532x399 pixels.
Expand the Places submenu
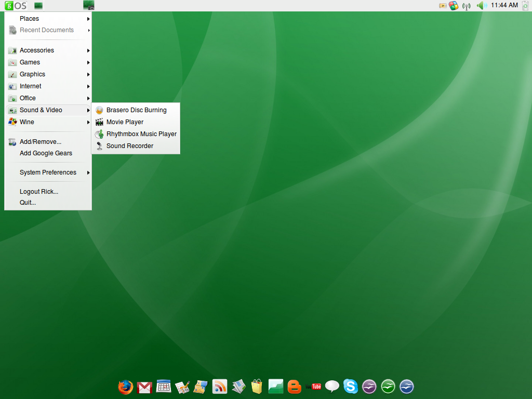click(x=48, y=19)
